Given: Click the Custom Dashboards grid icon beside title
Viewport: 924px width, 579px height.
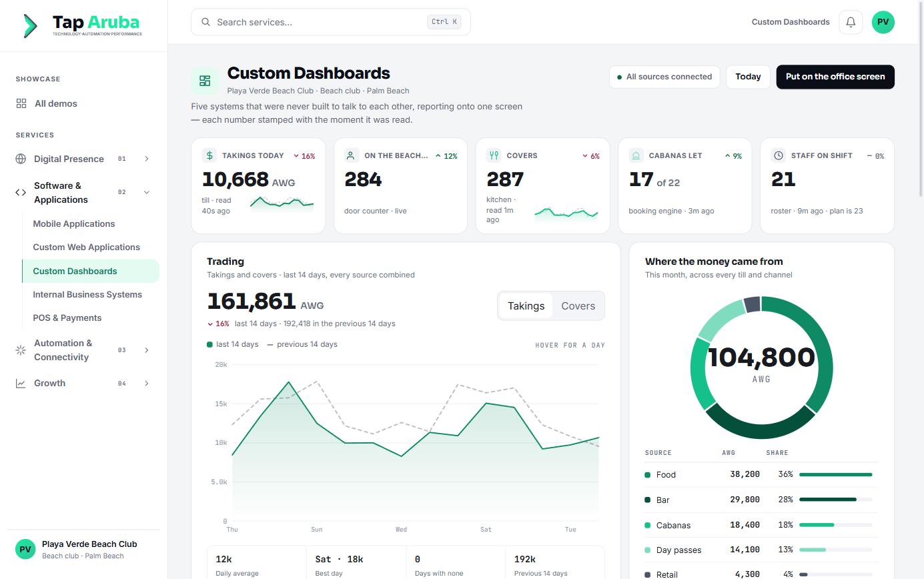Looking at the screenshot, I should coord(205,81).
